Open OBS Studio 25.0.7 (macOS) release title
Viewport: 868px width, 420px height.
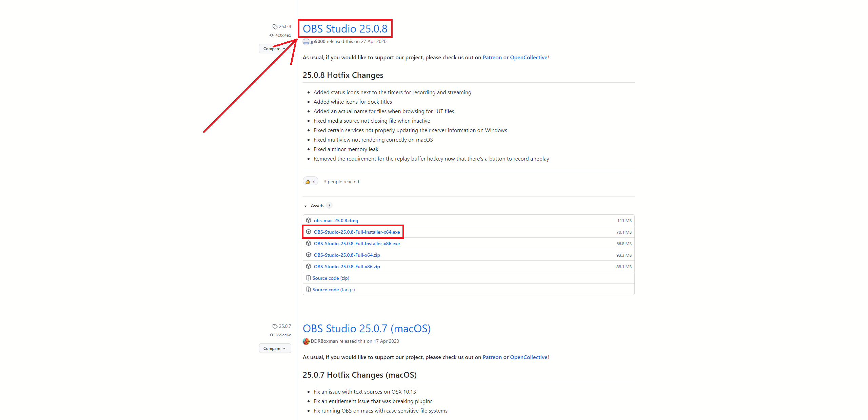[367, 329]
